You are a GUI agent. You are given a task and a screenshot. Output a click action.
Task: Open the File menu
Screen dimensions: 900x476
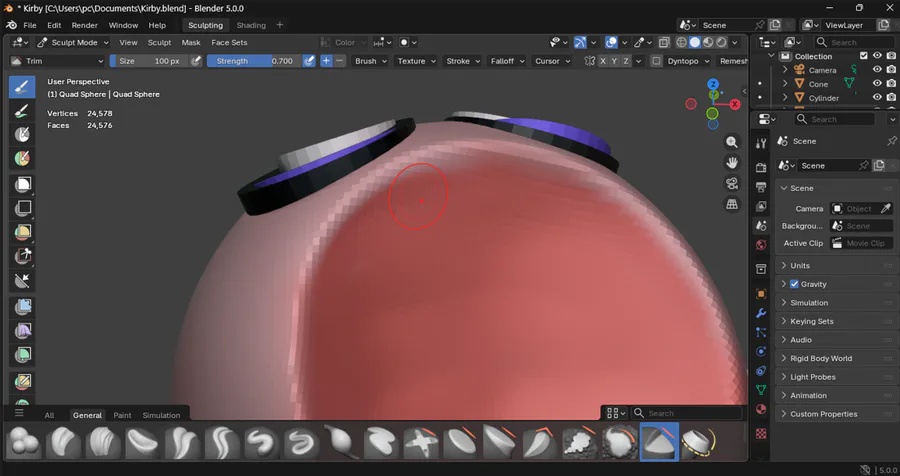(30, 25)
